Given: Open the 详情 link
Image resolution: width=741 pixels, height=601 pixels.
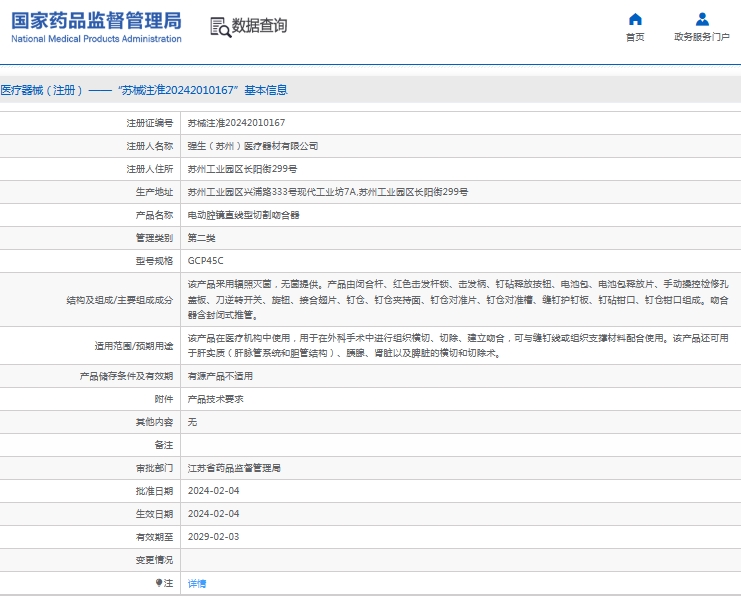Looking at the screenshot, I should 197,584.
